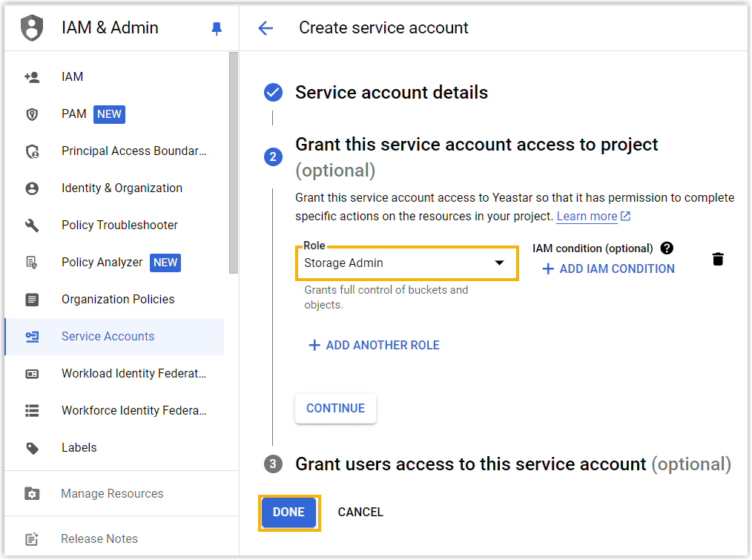Open Manage Resources from the sidebar
Image resolution: width=752 pixels, height=560 pixels.
(112, 493)
